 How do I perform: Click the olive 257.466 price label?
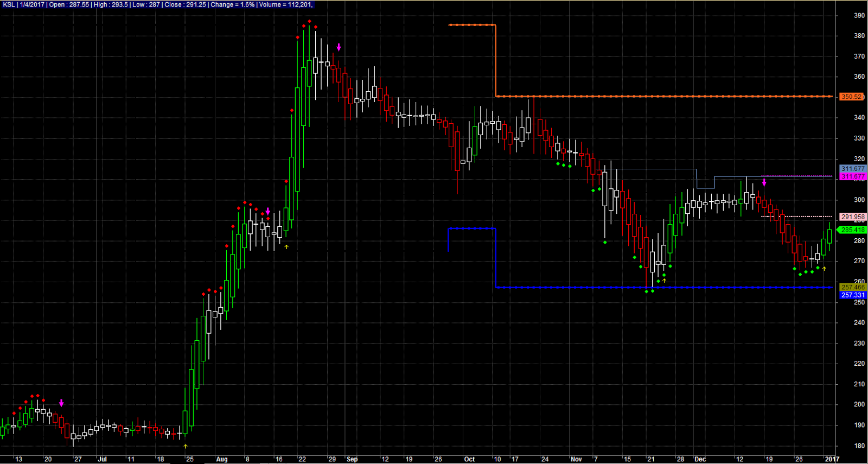pos(853,287)
